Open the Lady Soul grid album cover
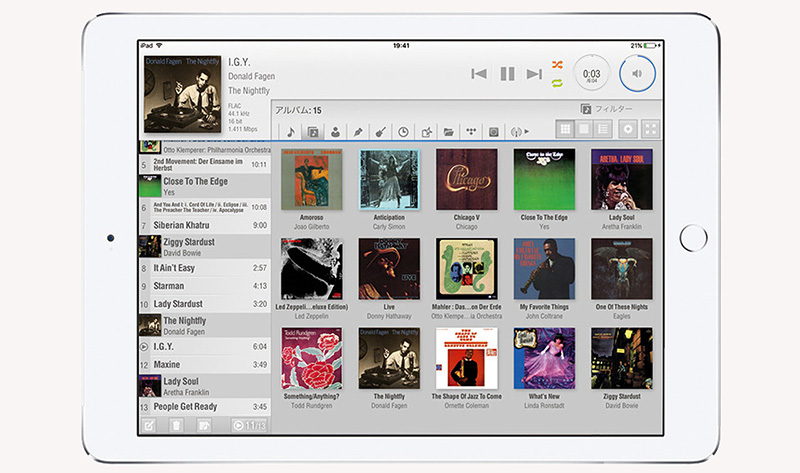 click(621, 179)
